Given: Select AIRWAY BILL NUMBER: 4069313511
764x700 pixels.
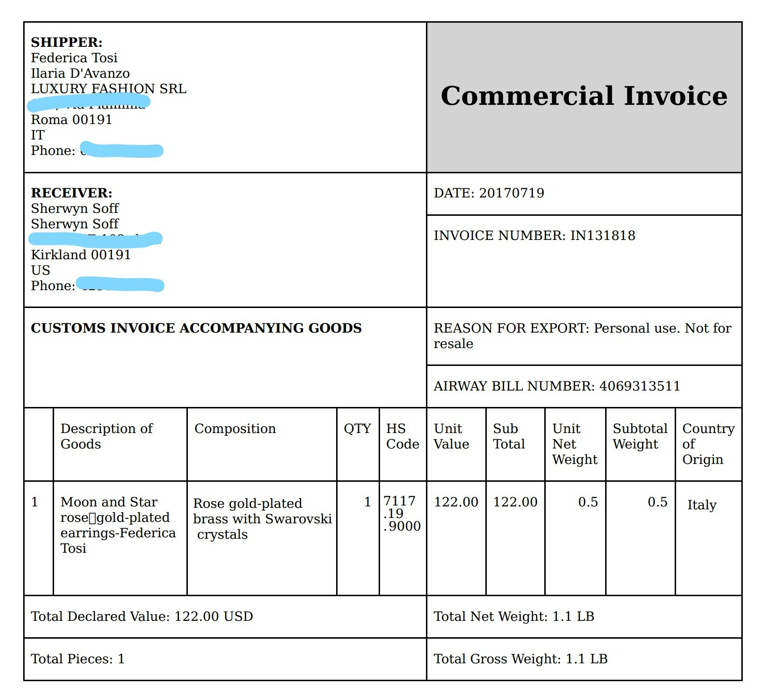Looking at the screenshot, I should pos(557,386).
